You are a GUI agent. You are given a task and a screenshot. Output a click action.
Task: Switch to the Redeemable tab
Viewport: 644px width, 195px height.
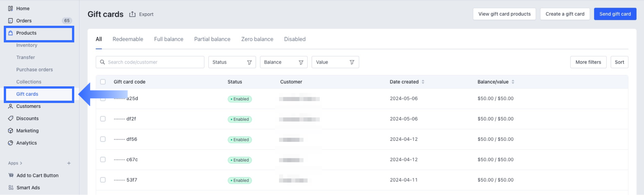click(x=128, y=39)
